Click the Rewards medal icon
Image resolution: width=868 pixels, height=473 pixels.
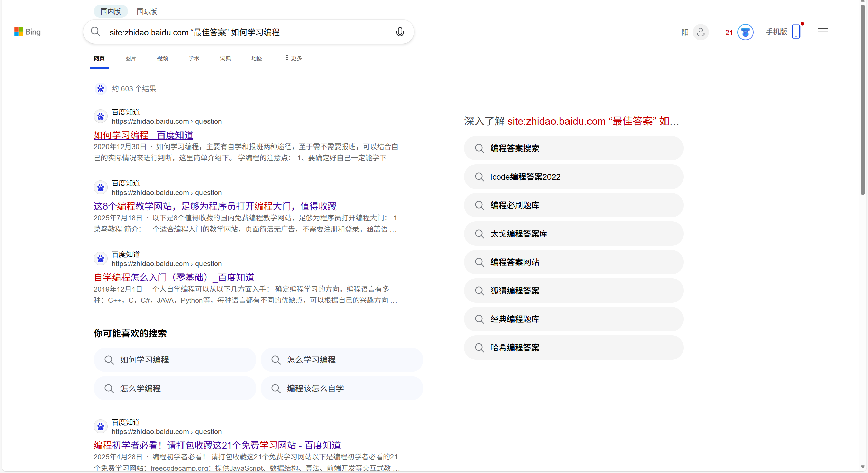pos(745,32)
